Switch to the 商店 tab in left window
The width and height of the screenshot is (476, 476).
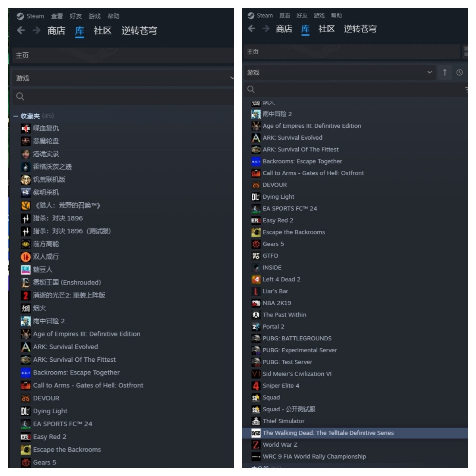coord(56,31)
